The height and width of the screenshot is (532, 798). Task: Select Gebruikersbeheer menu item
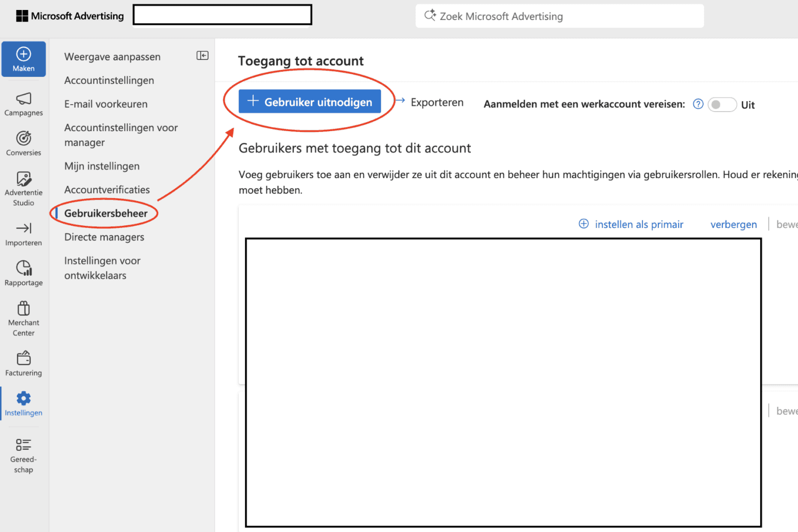106,213
